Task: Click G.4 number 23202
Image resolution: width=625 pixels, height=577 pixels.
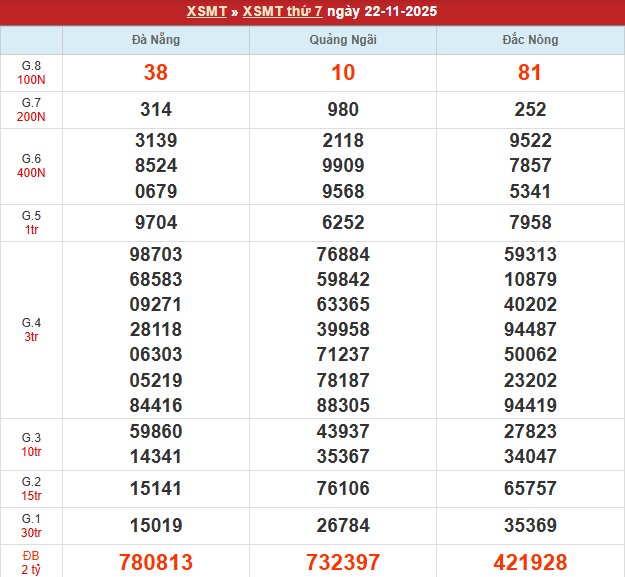Action: (530, 380)
